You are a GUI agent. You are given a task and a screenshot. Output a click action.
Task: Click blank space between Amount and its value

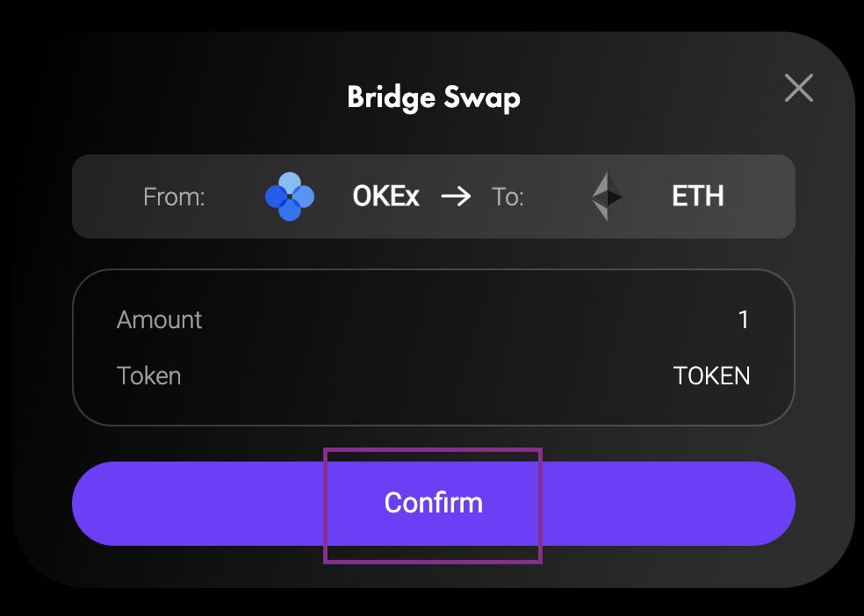click(x=468, y=319)
